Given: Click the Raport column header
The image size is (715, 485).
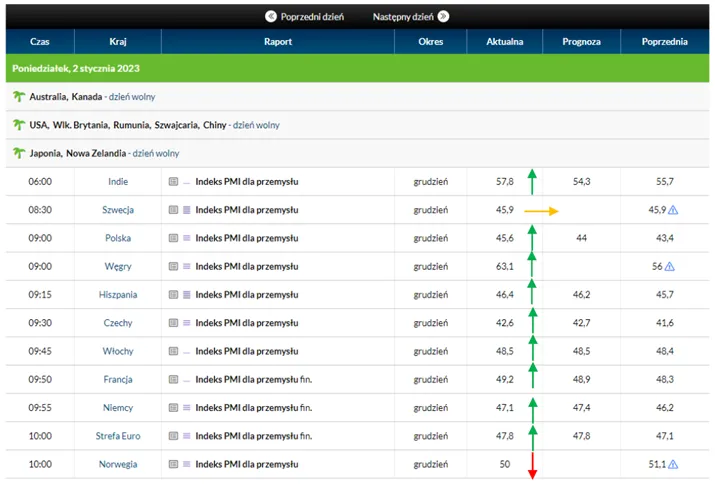Looking at the screenshot, I should point(278,41).
